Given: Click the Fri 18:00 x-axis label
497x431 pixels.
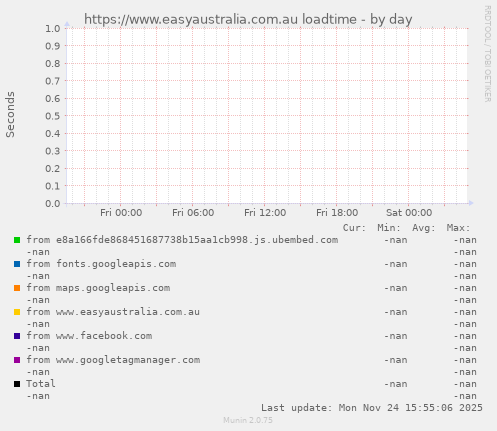Looking at the screenshot, I should coord(337,213).
